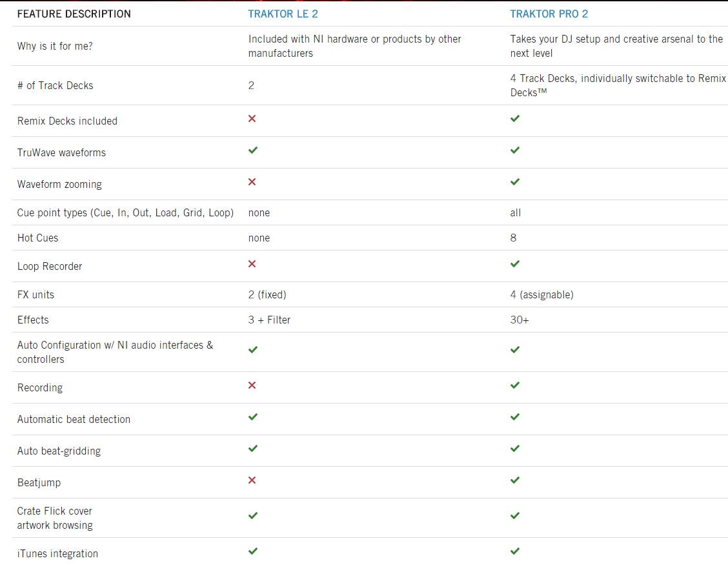The height and width of the screenshot is (565, 728).
Task: Click the '4 (assignable)' FX units value
Action: tap(541, 294)
